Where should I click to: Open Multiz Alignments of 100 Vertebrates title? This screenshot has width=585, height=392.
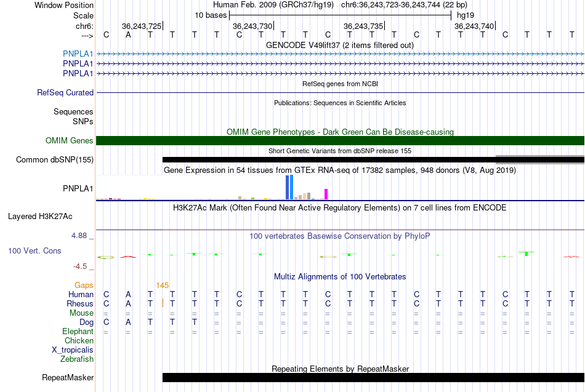click(x=340, y=277)
